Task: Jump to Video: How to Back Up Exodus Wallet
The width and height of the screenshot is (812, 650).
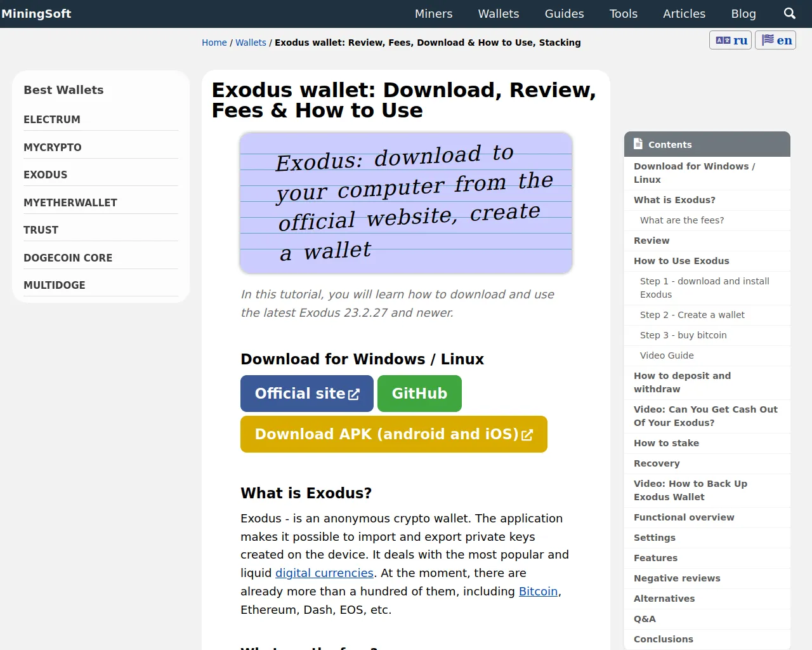Action: pos(707,490)
